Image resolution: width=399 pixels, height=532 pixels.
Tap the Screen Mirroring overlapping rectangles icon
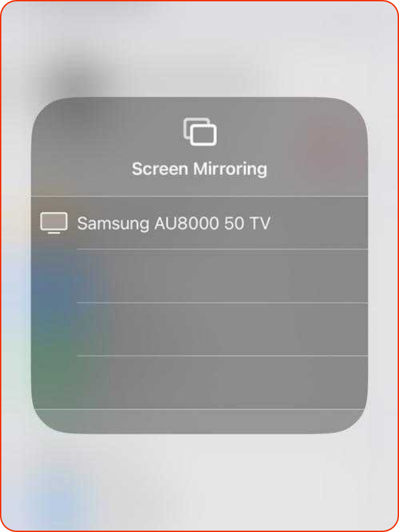click(x=200, y=132)
